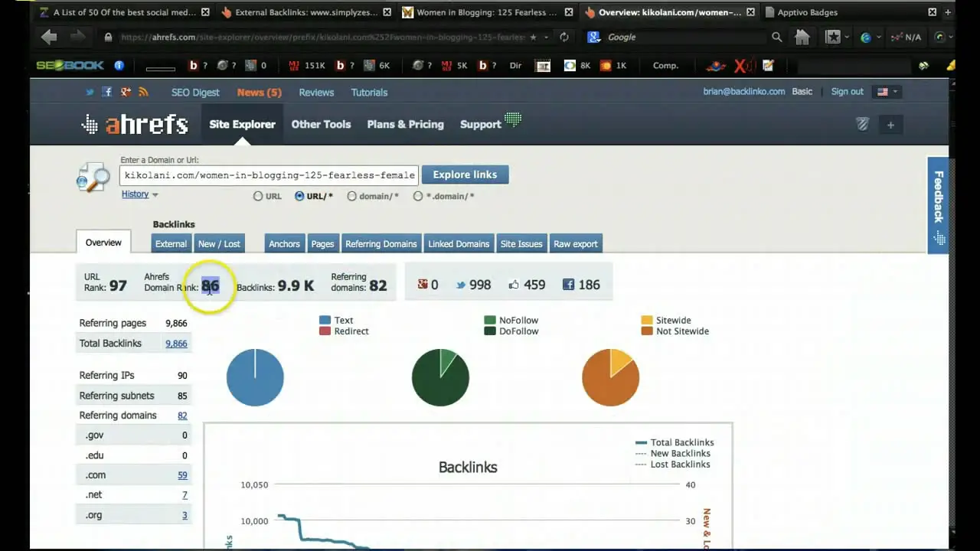The image size is (980, 551).
Task: Click the Twitter share count icon
Action: coord(461,285)
